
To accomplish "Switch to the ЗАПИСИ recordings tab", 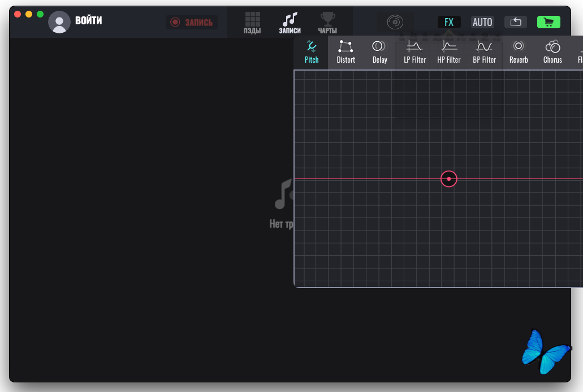I will [x=290, y=23].
